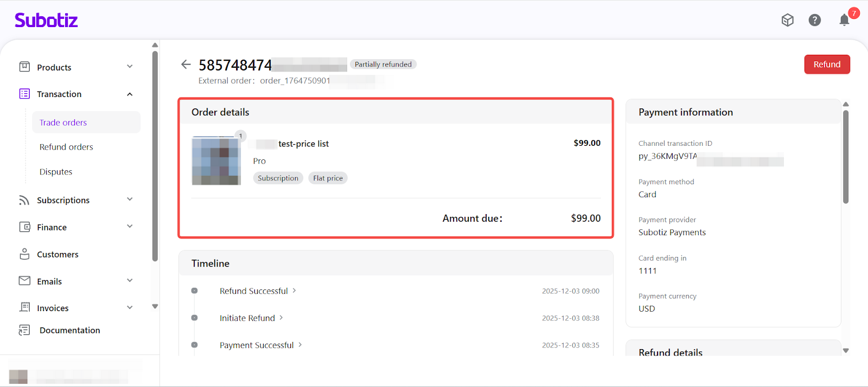Click the help question mark icon
This screenshot has width=868, height=387.
pos(814,20)
